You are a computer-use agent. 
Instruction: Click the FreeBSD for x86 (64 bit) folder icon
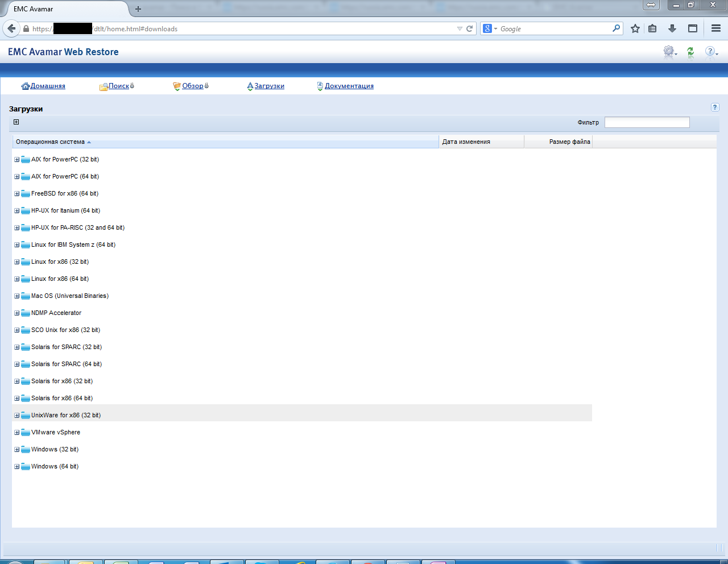[x=26, y=194]
